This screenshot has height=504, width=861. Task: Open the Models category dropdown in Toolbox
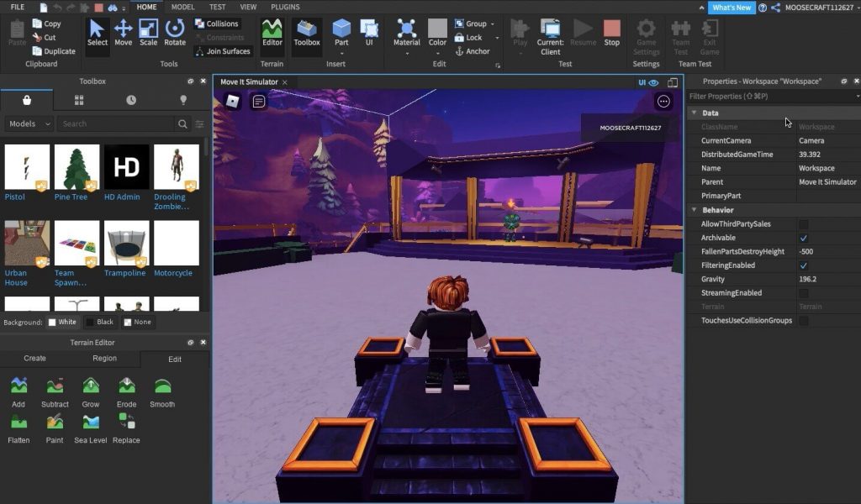28,123
